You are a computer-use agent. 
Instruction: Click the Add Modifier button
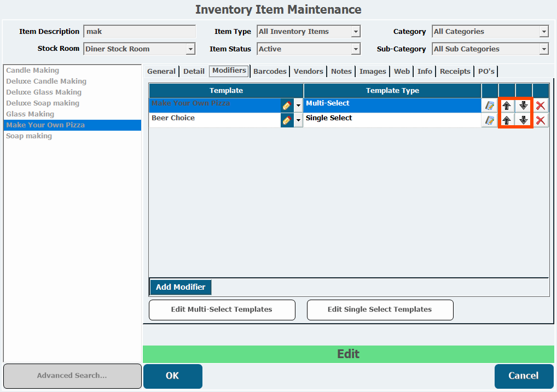(181, 287)
